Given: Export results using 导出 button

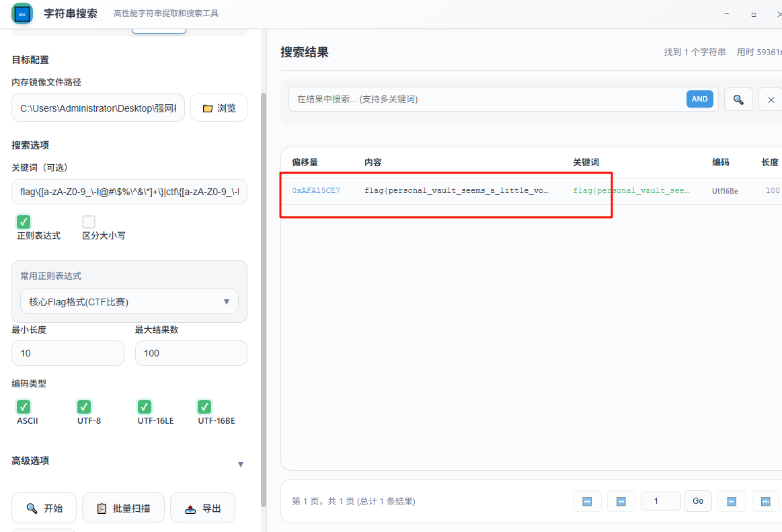Looking at the screenshot, I should coord(202,508).
